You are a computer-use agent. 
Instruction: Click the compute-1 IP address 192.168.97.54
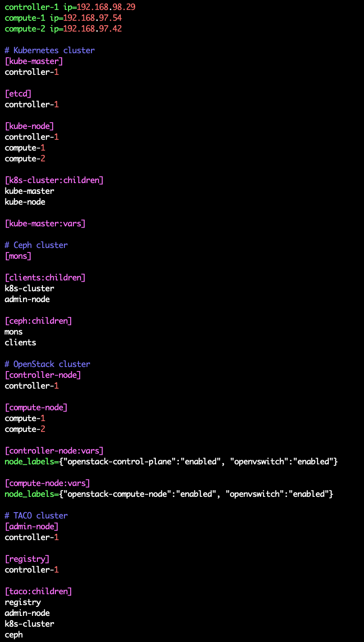tap(92, 18)
